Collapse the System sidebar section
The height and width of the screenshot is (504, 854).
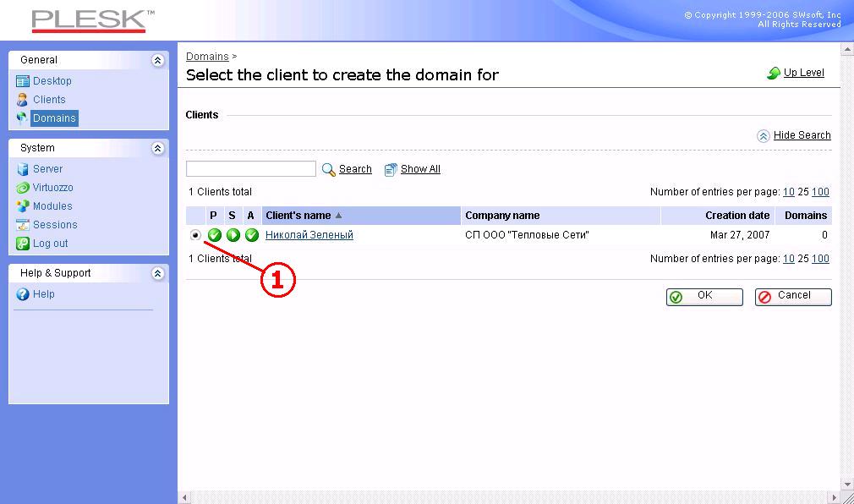tap(157, 148)
